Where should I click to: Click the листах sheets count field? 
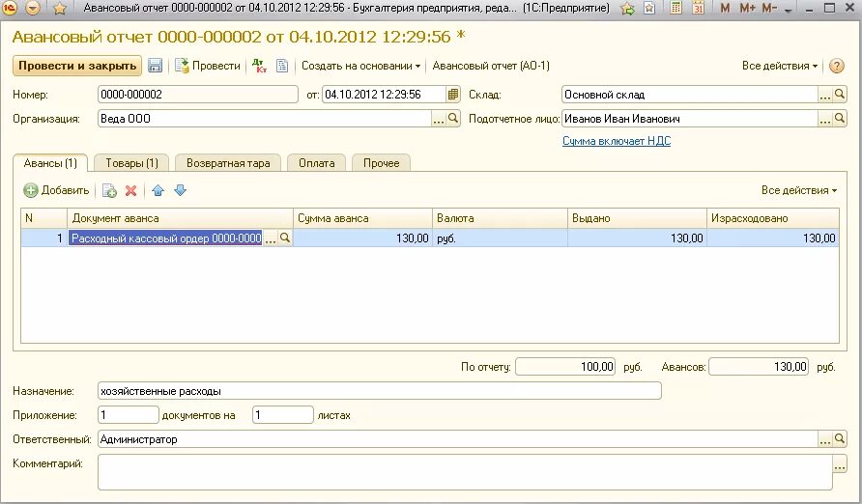282,415
